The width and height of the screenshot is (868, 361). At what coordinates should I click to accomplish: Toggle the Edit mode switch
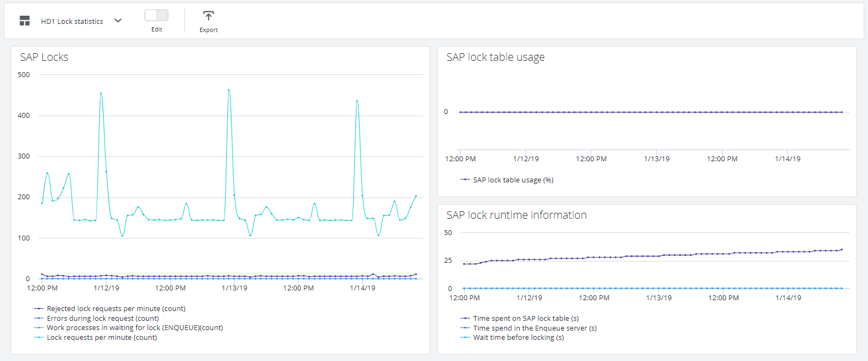pos(156,15)
